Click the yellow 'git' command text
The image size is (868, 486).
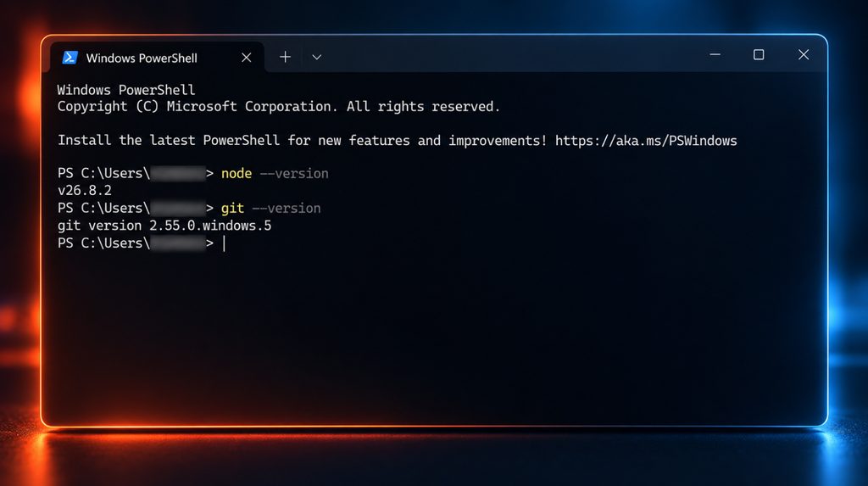click(x=232, y=209)
